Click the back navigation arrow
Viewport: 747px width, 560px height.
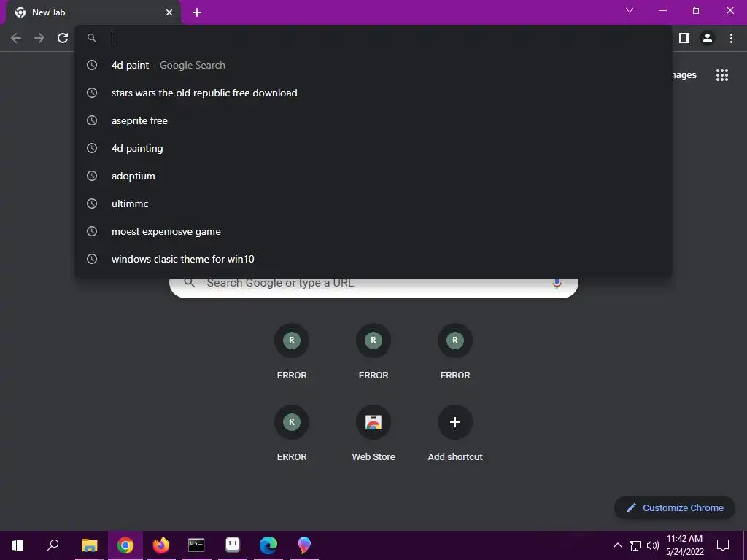16,38
